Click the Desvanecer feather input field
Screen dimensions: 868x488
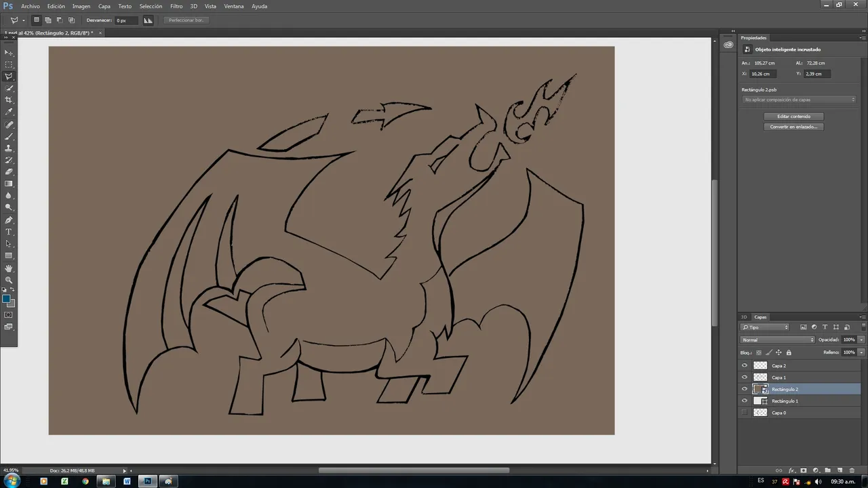click(125, 20)
